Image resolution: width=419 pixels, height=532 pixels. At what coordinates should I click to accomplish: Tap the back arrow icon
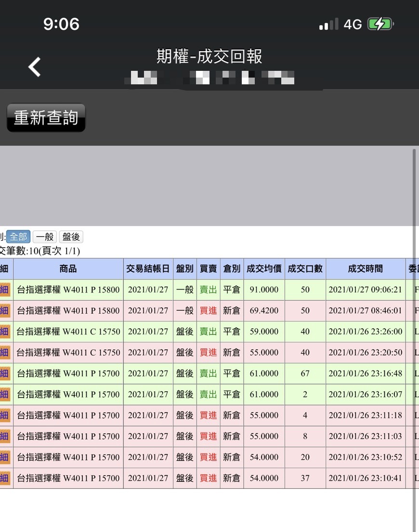point(34,67)
